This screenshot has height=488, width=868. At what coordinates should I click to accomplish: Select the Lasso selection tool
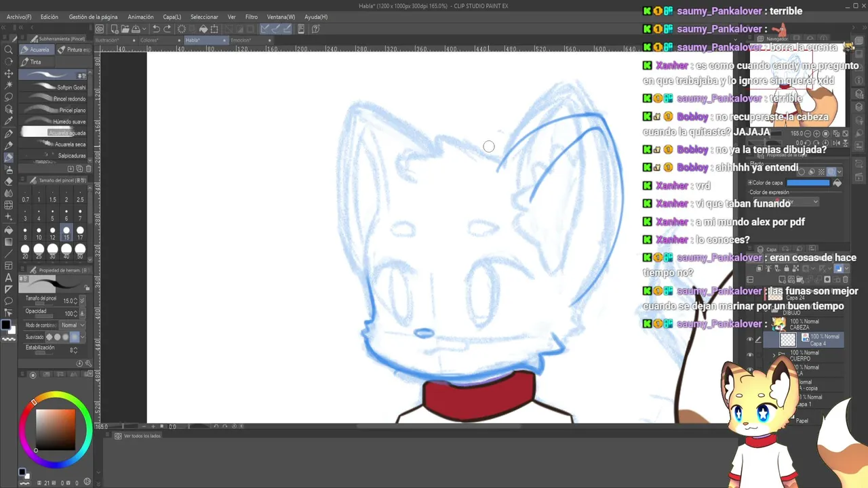[x=9, y=97]
